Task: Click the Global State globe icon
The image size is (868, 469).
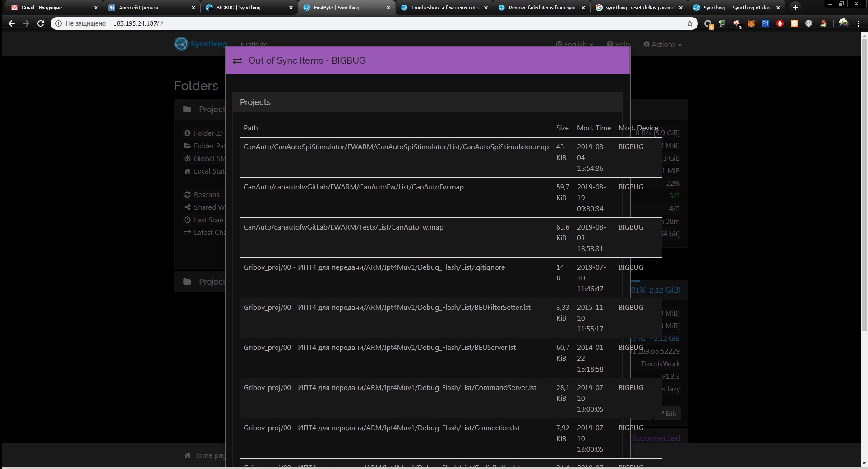Action: tap(188, 158)
